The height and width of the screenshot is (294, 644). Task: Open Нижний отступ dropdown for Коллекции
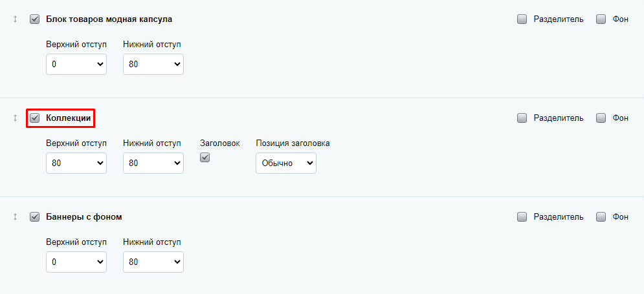coord(153,163)
